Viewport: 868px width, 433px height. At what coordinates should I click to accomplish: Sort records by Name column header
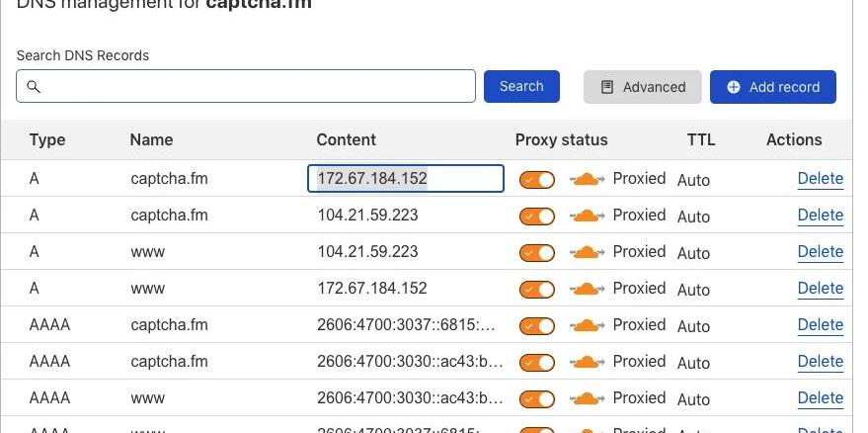151,139
